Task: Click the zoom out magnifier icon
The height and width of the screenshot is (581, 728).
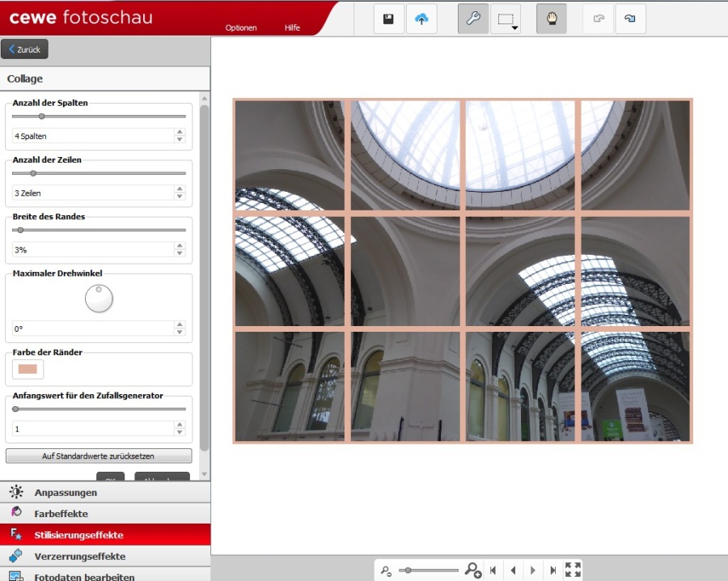Action: [x=387, y=570]
